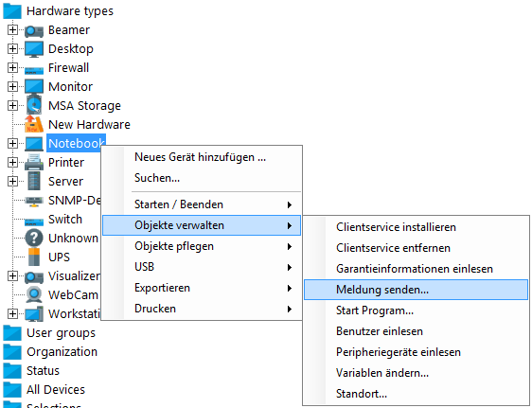
Task: Select the UPS battery icon
Action: tap(34, 257)
